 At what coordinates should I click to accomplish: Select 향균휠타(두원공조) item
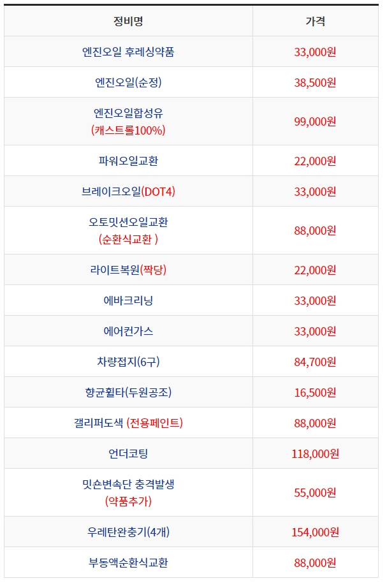coord(128,392)
